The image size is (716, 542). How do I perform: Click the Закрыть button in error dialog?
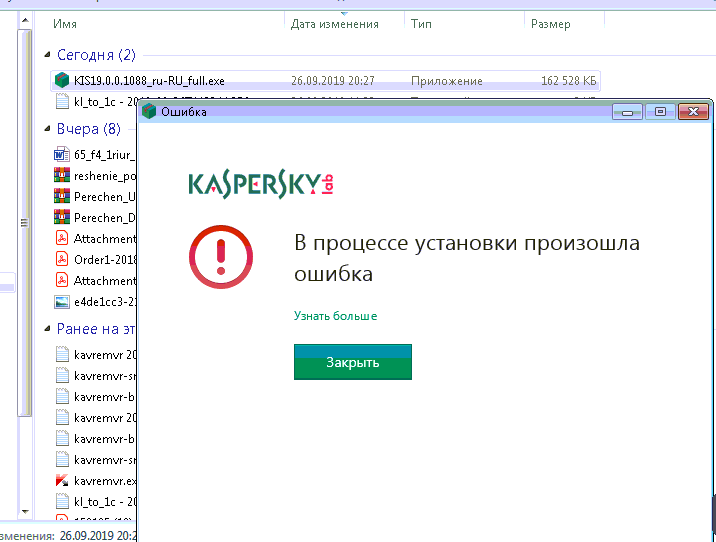pyautogui.click(x=353, y=362)
